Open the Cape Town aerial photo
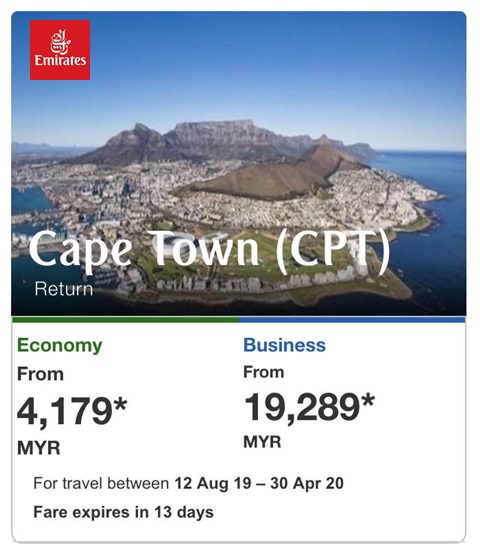480x549 pixels. 238,164
